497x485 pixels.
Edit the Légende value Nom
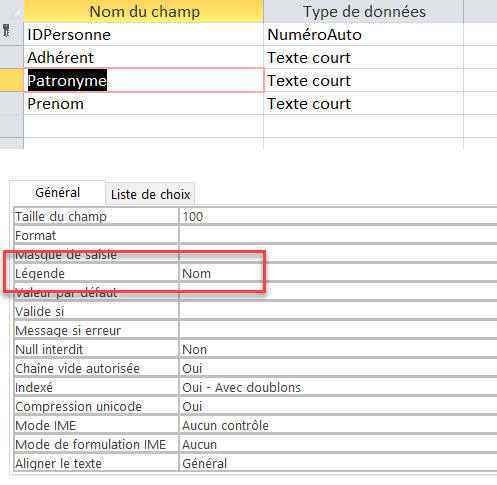point(338,274)
